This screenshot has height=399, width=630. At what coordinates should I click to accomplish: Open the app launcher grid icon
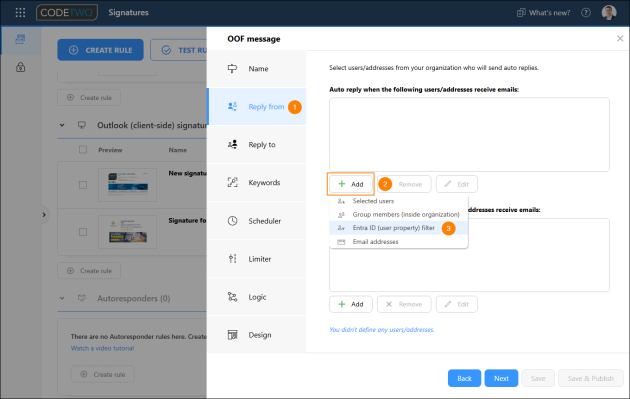click(x=20, y=12)
